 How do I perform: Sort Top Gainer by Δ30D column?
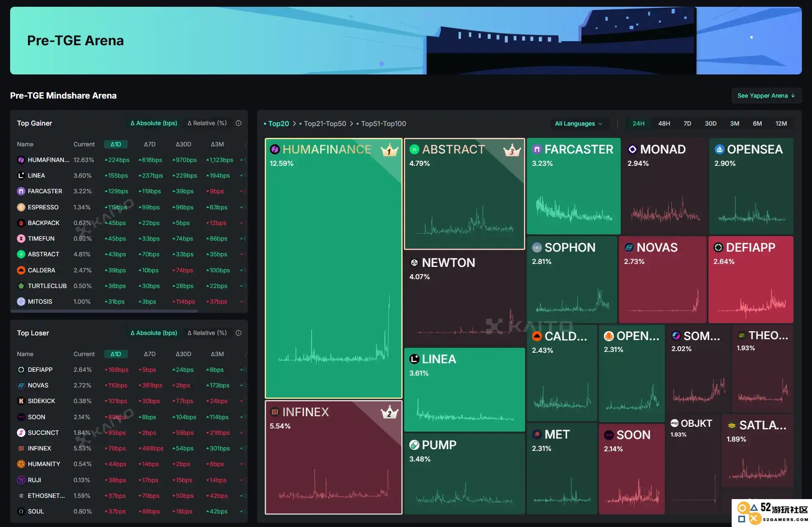pos(184,144)
